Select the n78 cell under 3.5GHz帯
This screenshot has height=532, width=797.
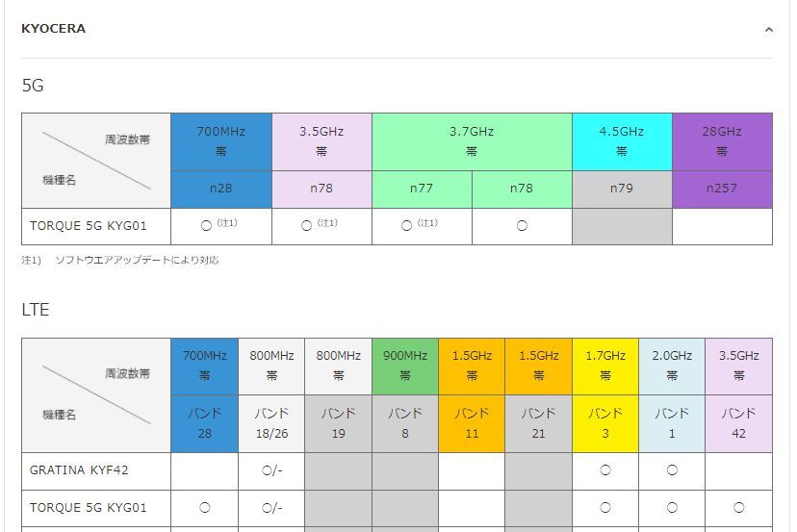tap(321, 189)
